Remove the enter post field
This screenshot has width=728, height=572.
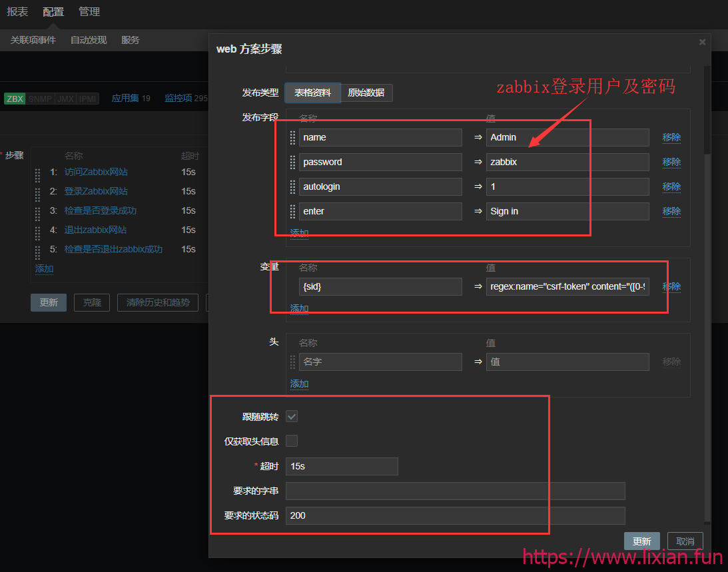coord(671,211)
